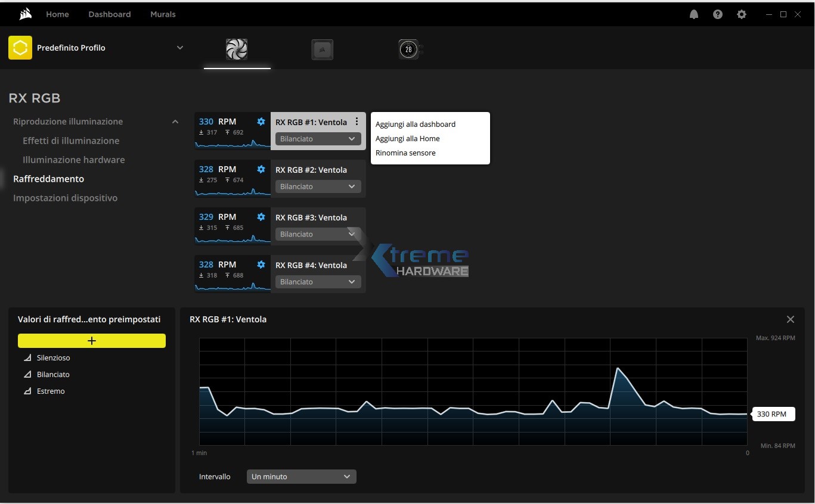Open Impostazioni dispositivo in sidebar

click(x=66, y=198)
